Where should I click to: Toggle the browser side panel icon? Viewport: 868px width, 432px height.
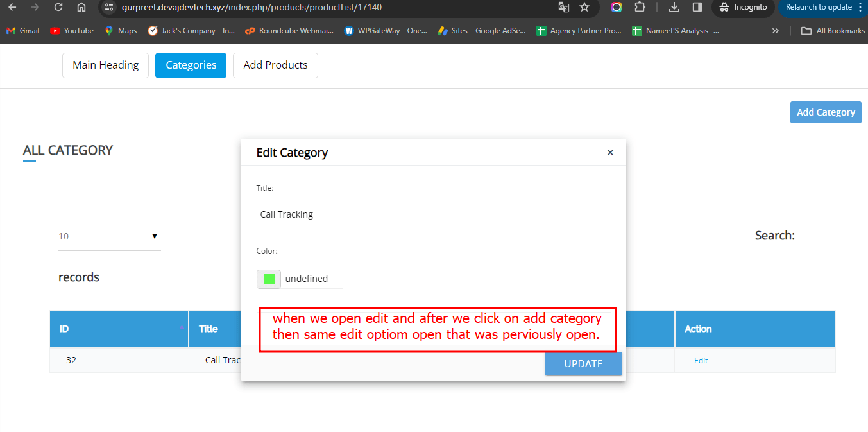697,7
